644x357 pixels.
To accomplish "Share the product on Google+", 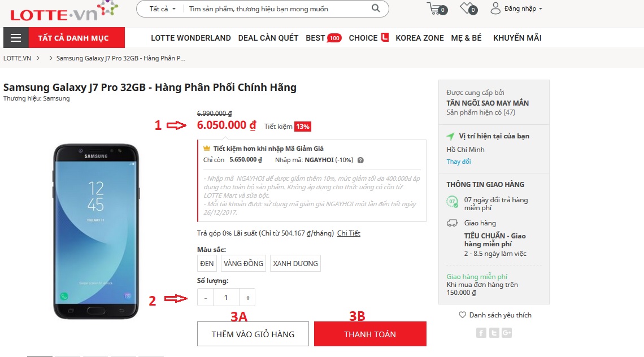I will click(x=506, y=333).
